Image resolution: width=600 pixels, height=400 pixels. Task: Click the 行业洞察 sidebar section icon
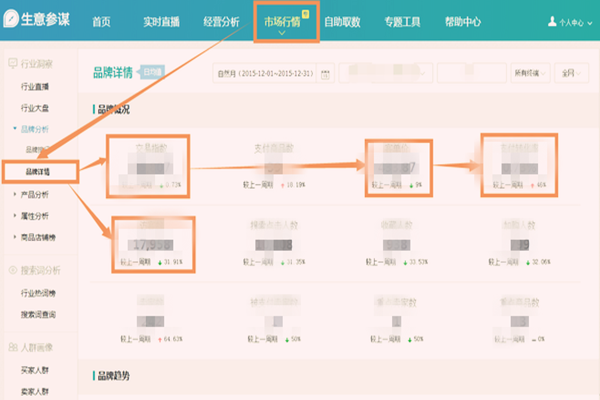(x=13, y=63)
